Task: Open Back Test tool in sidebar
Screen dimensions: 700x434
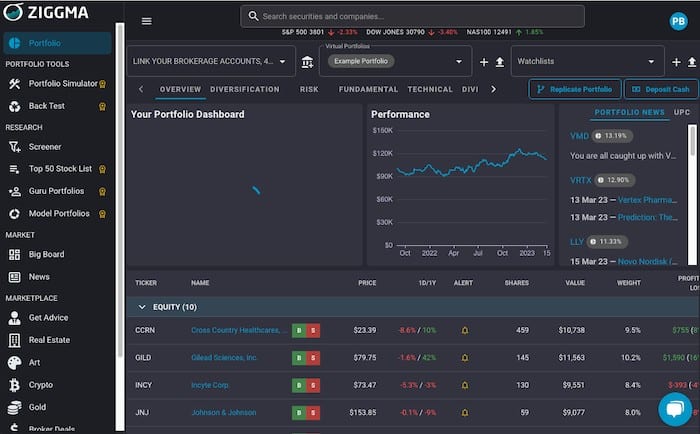Action: (57, 106)
